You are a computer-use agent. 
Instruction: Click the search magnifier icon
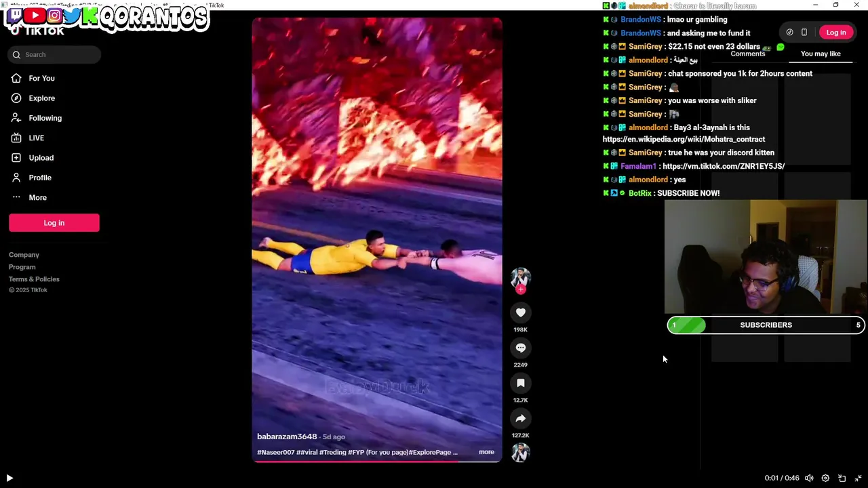[16, 55]
